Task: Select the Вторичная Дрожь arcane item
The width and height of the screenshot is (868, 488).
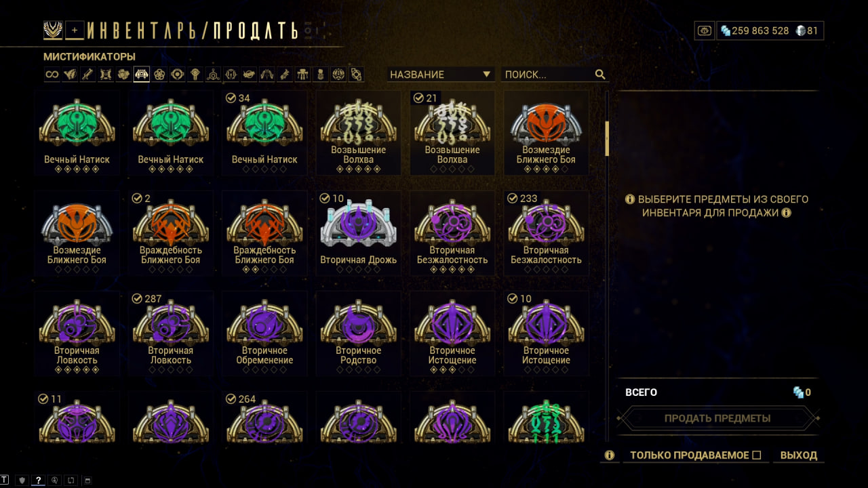Action: tap(358, 234)
